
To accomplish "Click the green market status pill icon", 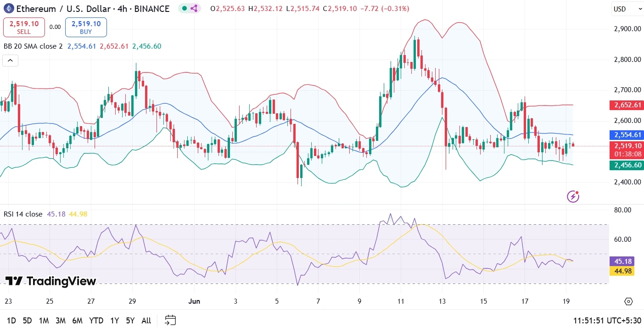I will (x=189, y=8).
